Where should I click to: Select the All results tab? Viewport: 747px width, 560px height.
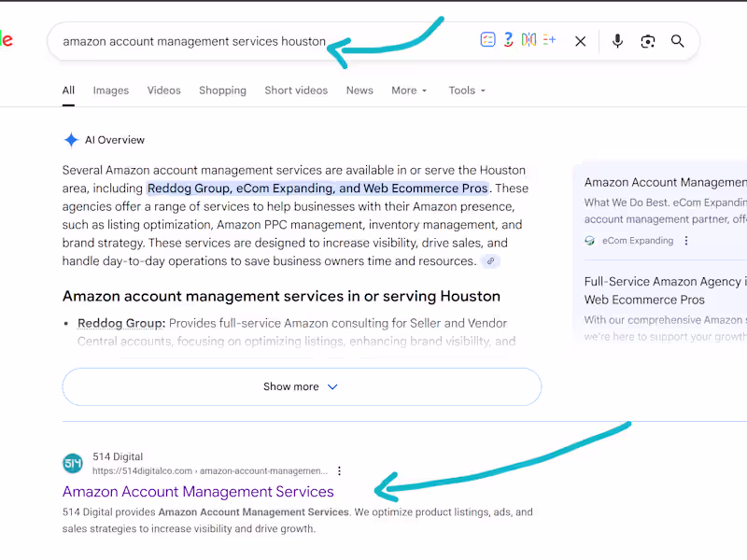(x=68, y=91)
